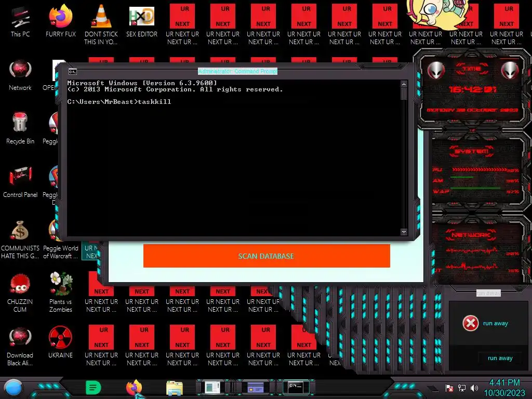The image size is (532, 399).
Task: Click the SCAN DATABASE button
Action: [x=267, y=256]
